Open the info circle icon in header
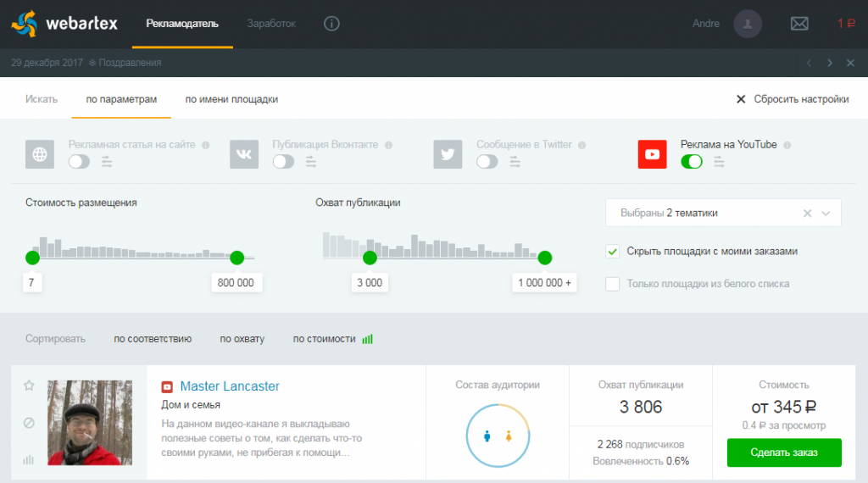 click(331, 24)
